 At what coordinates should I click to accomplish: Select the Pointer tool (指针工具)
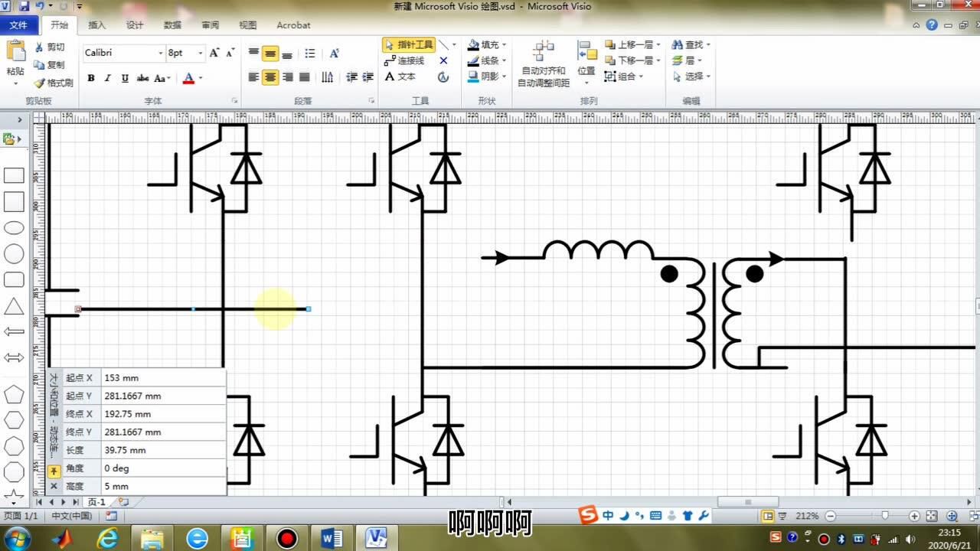(409, 45)
